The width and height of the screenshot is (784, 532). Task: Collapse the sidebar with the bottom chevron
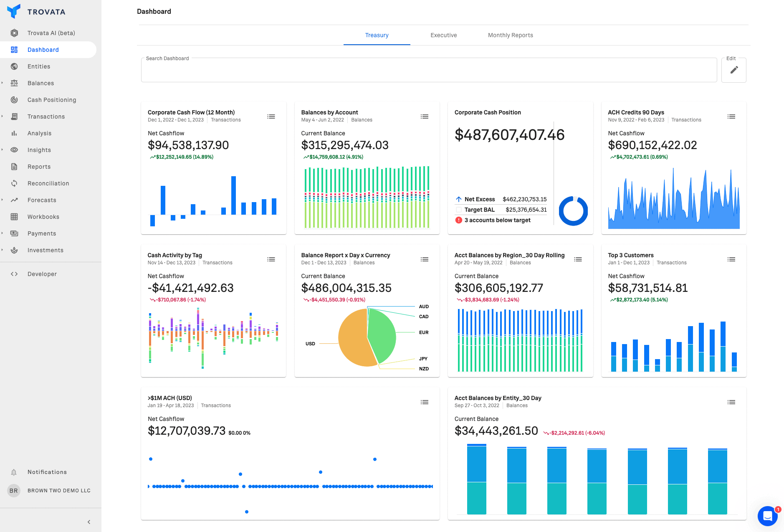89,522
